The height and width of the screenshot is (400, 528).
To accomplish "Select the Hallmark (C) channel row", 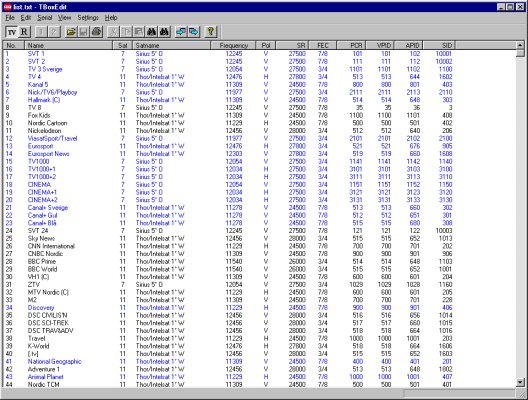I will (229, 100).
